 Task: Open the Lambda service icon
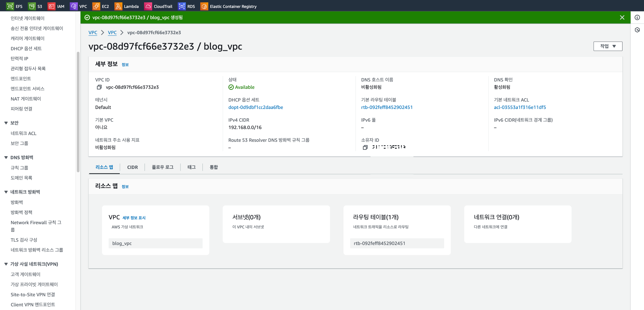click(x=118, y=6)
